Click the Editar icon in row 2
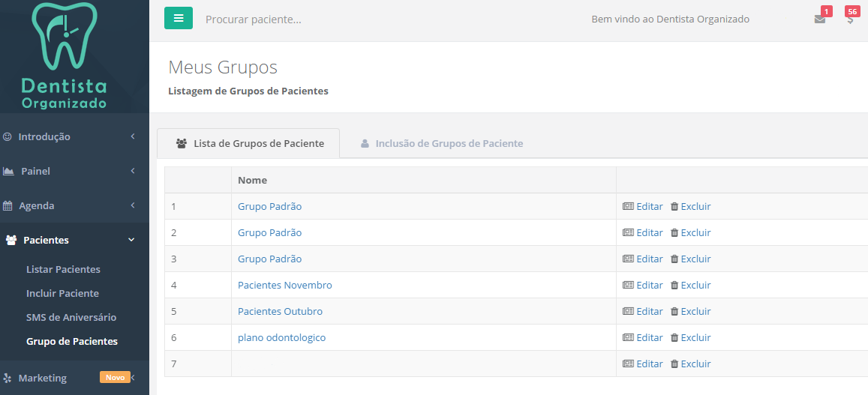Viewport: 868px width, 395px height. [628, 233]
